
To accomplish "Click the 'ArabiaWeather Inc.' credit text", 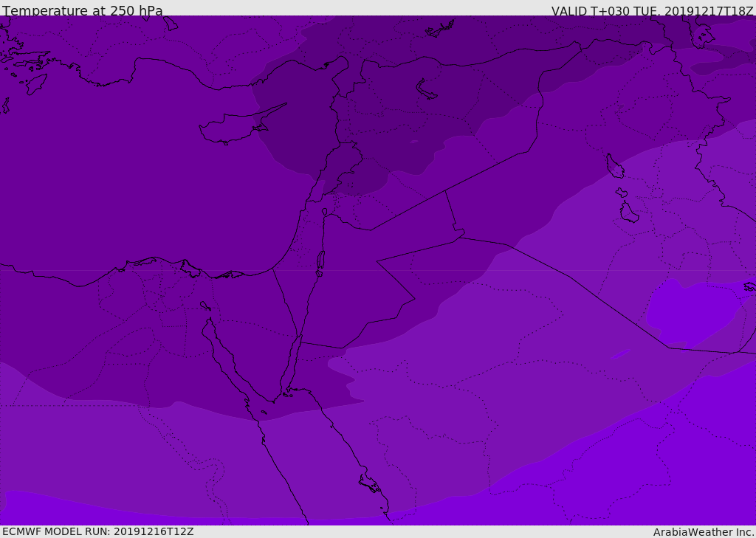I will tap(704, 532).
